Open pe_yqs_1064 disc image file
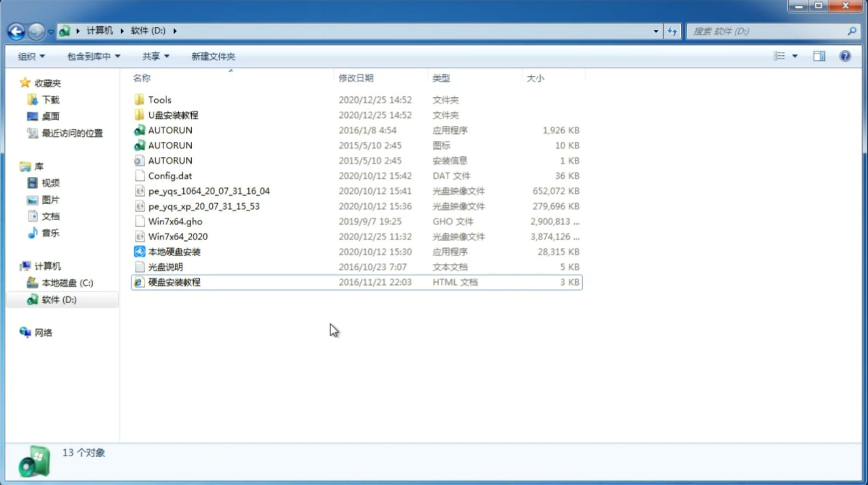868x485 pixels. tap(209, 191)
